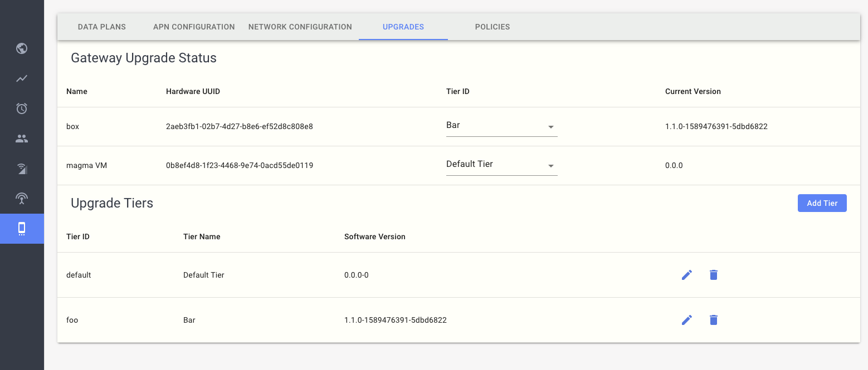
Task: Edit the Bar tier using its pencil icon
Action: (686, 319)
